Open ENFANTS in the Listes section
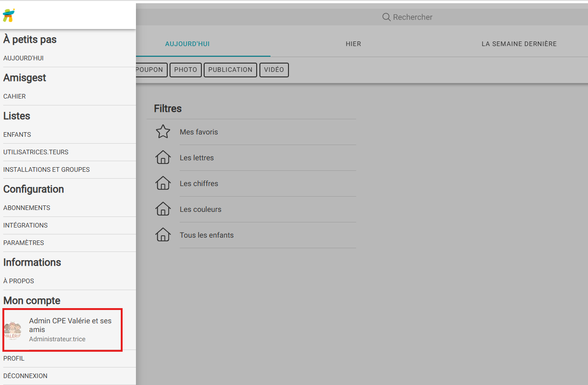 pos(17,135)
